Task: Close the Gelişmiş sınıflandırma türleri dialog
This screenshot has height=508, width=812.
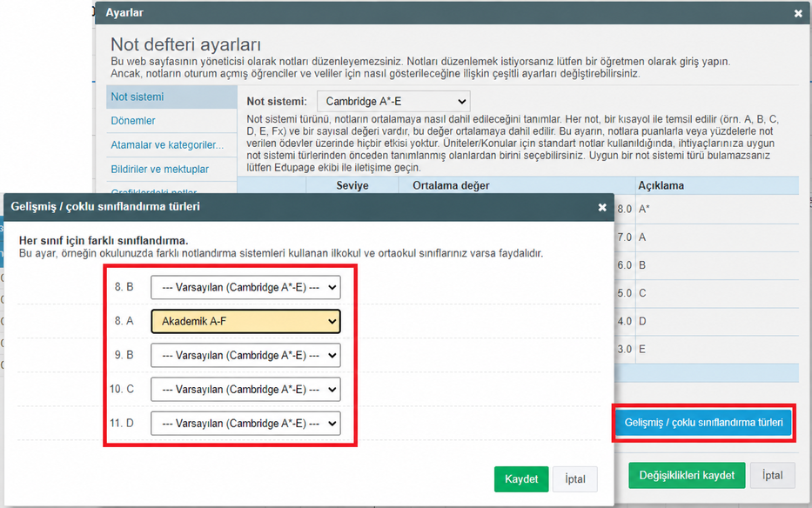Action: pos(601,207)
